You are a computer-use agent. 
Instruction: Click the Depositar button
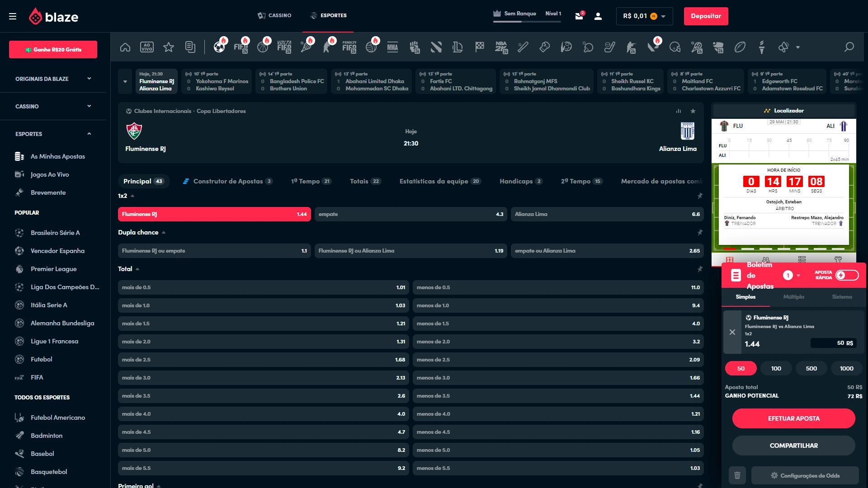click(x=706, y=16)
